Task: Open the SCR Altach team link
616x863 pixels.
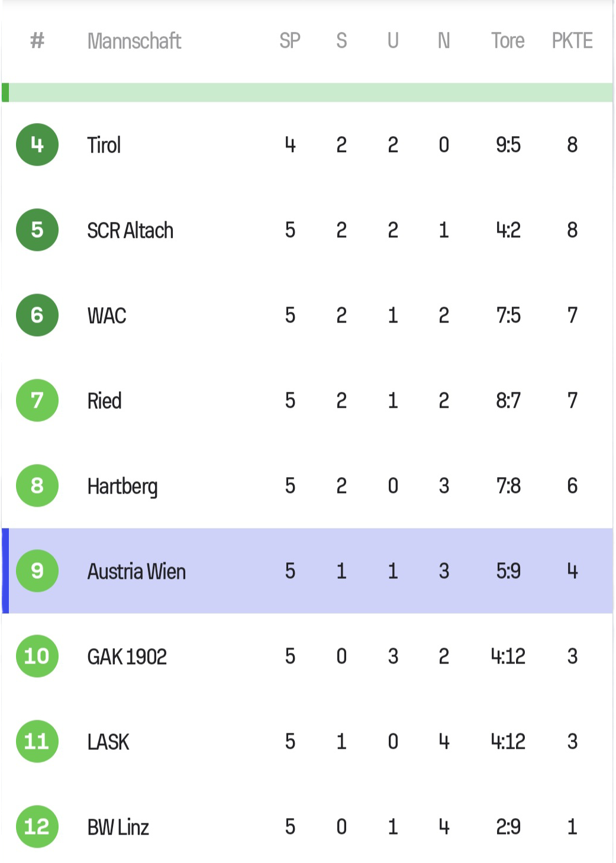Action: [x=130, y=230]
